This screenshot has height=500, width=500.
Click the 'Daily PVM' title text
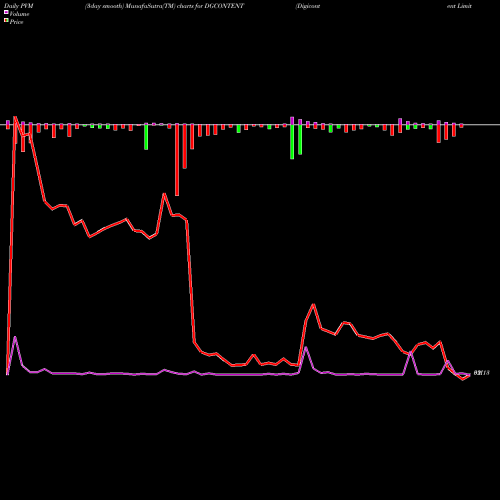pos(19,6)
